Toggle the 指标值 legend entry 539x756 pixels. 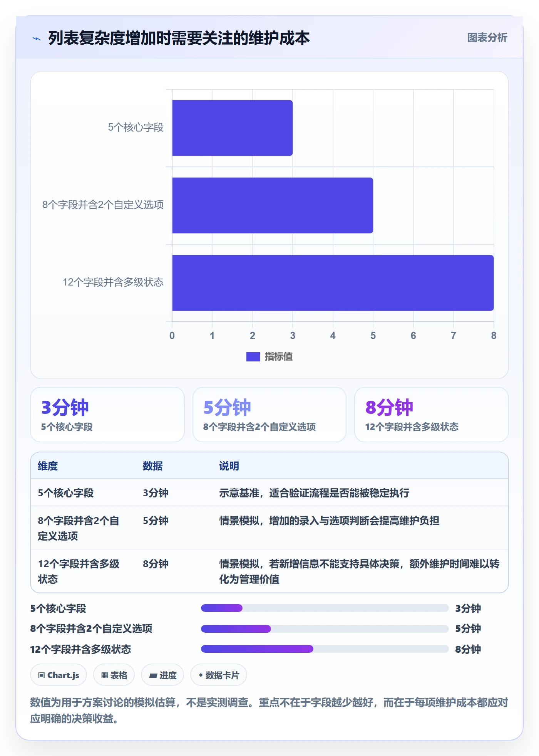point(269,357)
